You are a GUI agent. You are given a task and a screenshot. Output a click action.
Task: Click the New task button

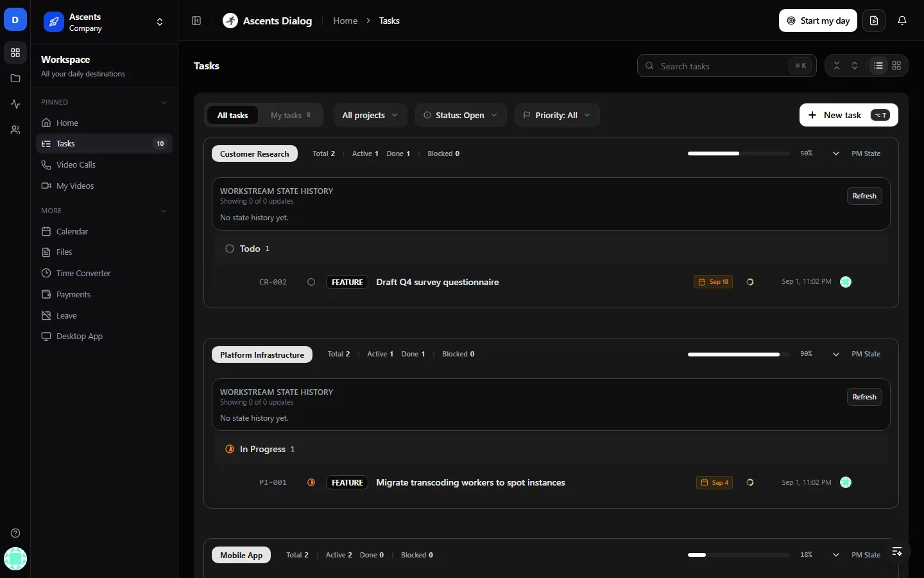pyautogui.click(x=848, y=115)
